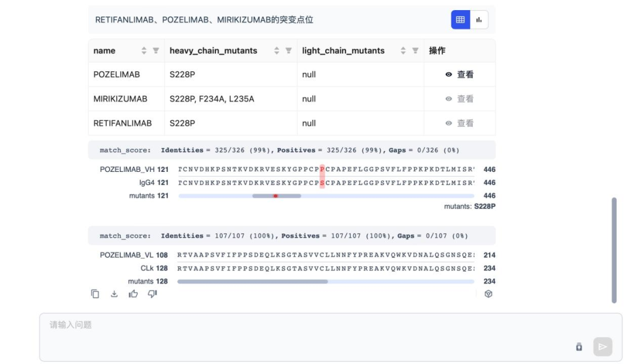Viewport: 641px width, 364px height.
Task: View details for POZELIMAB row
Action: click(x=459, y=74)
